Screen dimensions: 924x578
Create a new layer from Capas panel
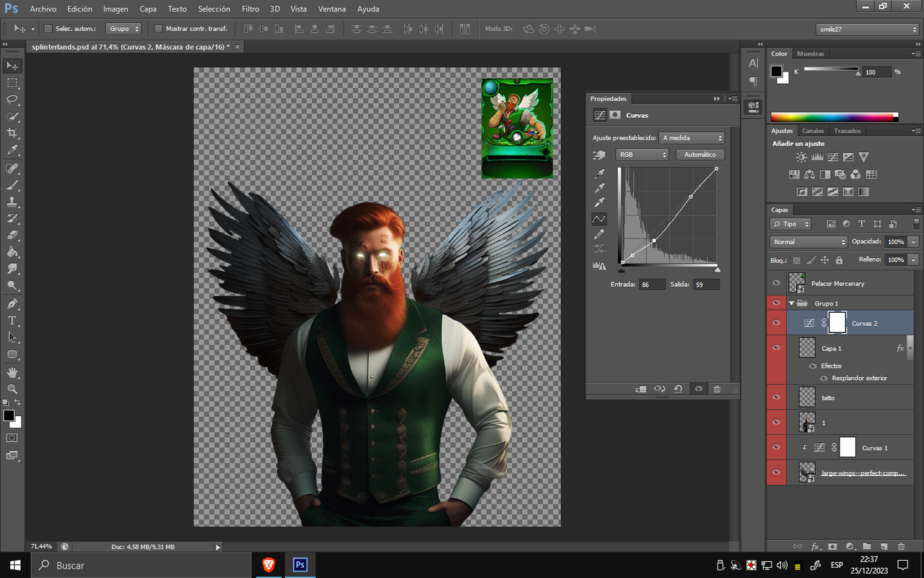[x=884, y=546]
